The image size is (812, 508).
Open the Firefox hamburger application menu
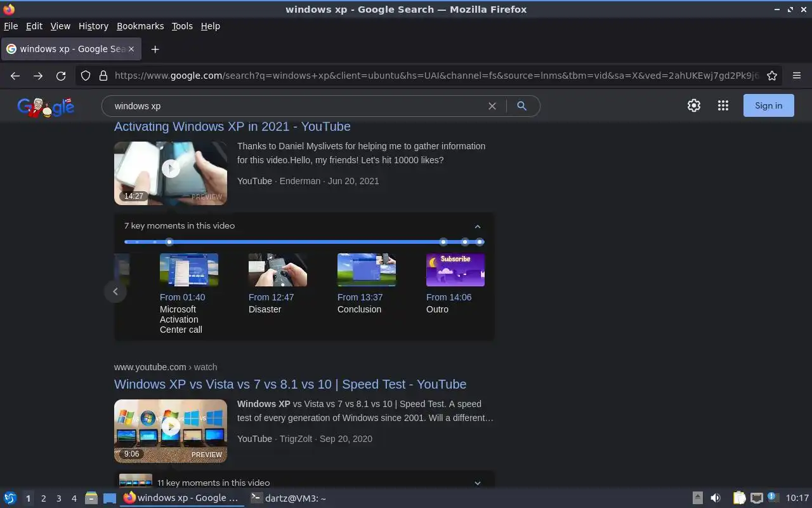pos(797,76)
